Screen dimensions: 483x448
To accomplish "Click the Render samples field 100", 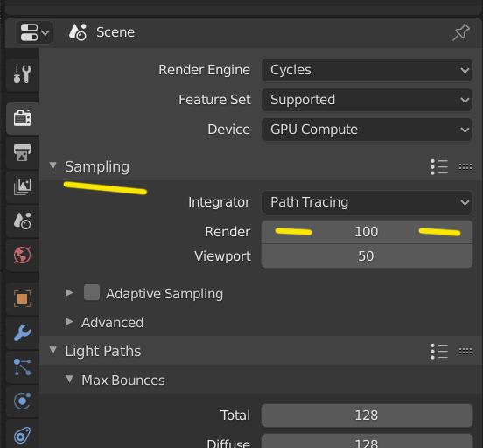I will click(367, 232).
